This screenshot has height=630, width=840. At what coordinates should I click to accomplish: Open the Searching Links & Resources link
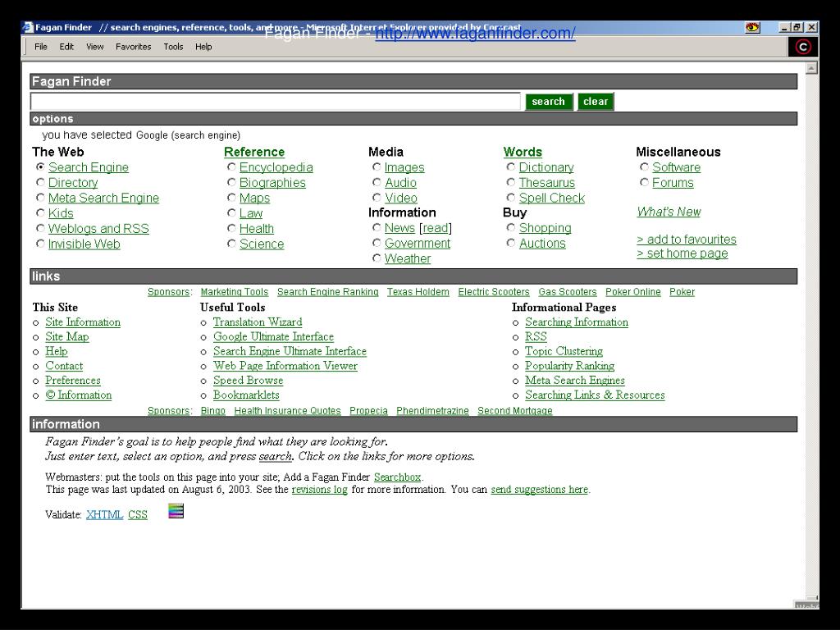[595, 395]
